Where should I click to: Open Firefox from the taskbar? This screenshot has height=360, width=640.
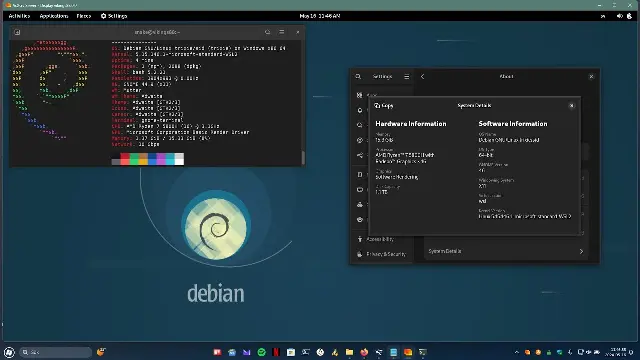coord(364,352)
